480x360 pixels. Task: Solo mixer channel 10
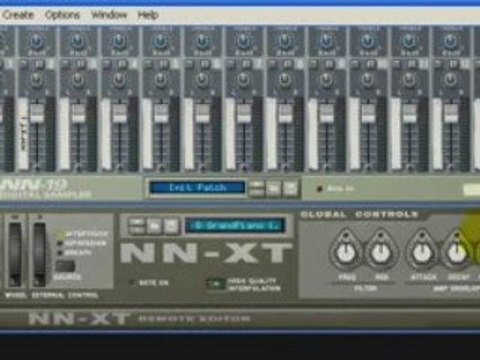point(370,64)
